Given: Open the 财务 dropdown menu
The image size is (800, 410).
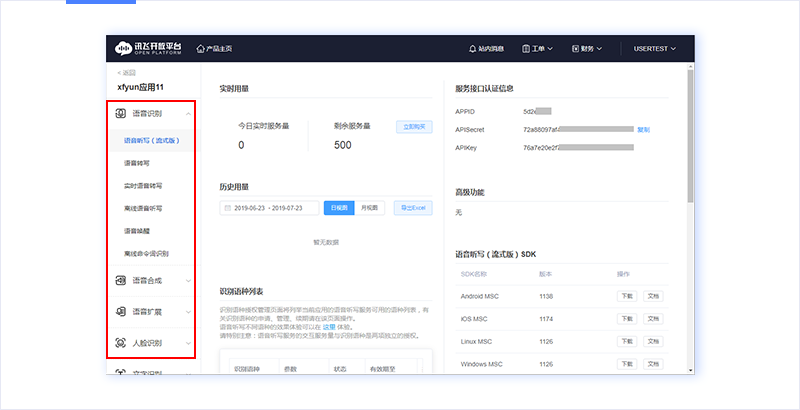Looking at the screenshot, I should (x=587, y=49).
